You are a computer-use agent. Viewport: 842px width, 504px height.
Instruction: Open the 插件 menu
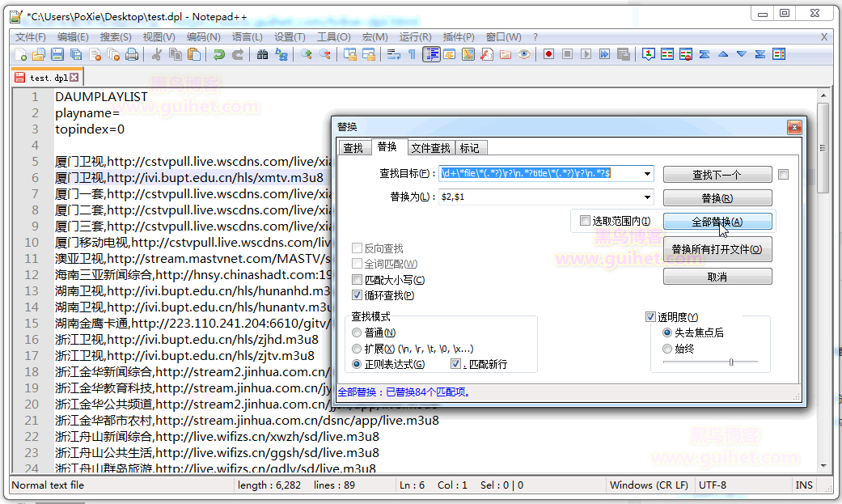coord(459,37)
